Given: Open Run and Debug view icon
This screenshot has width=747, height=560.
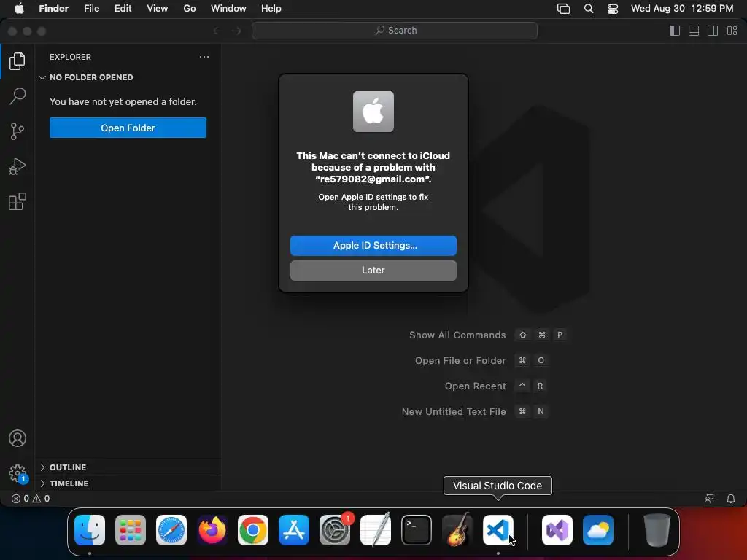Looking at the screenshot, I should (x=18, y=166).
